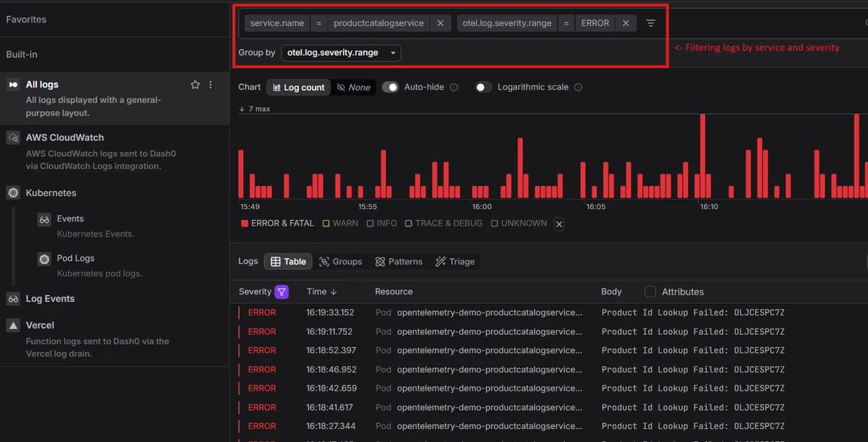Switch to the Triage tab
The height and width of the screenshot is (442, 868).
point(455,262)
